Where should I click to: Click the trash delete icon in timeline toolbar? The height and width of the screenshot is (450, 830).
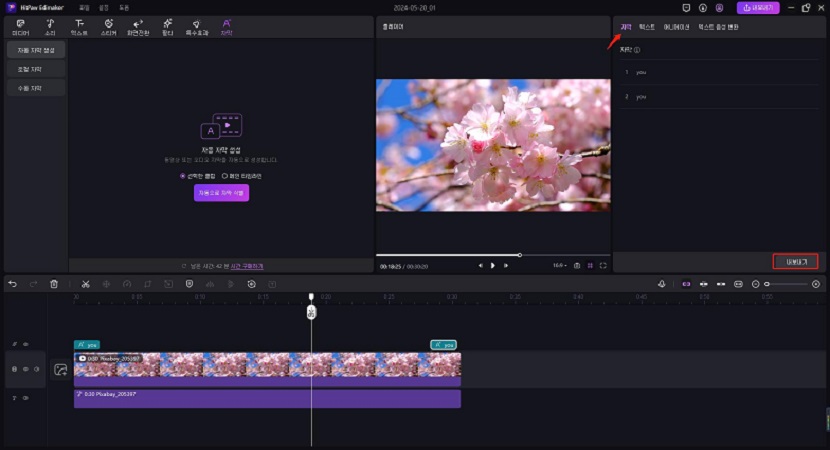click(x=54, y=284)
